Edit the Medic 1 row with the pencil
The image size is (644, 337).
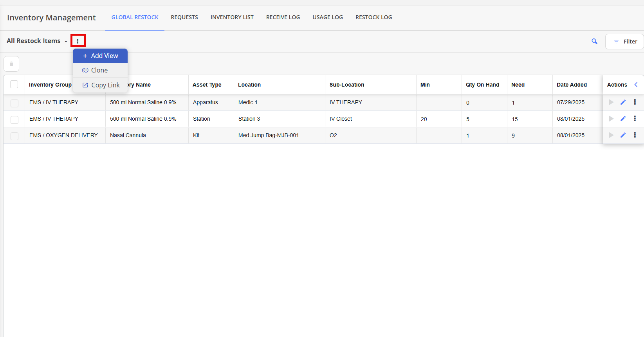623,102
